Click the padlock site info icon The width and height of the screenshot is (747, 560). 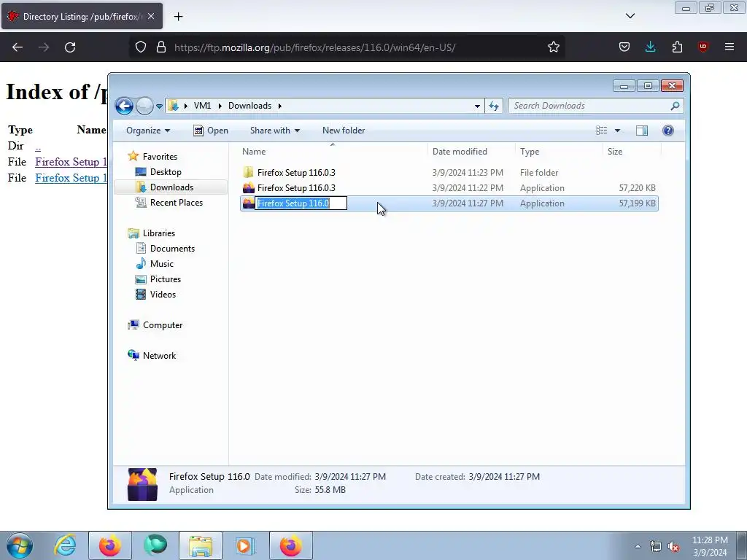[x=161, y=47]
